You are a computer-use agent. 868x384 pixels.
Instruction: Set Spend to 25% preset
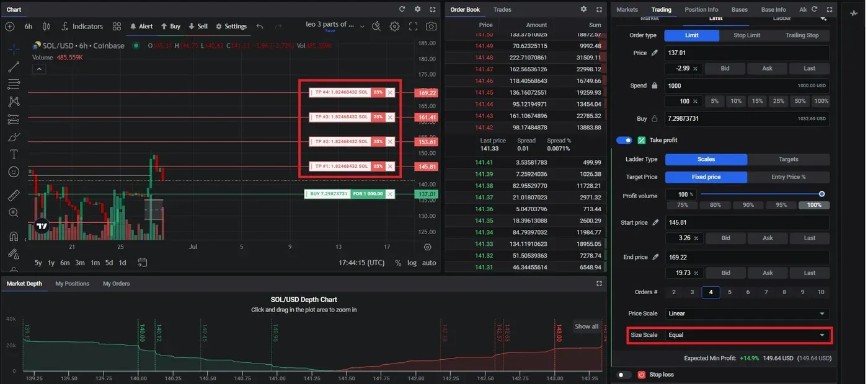pyautogui.click(x=778, y=101)
